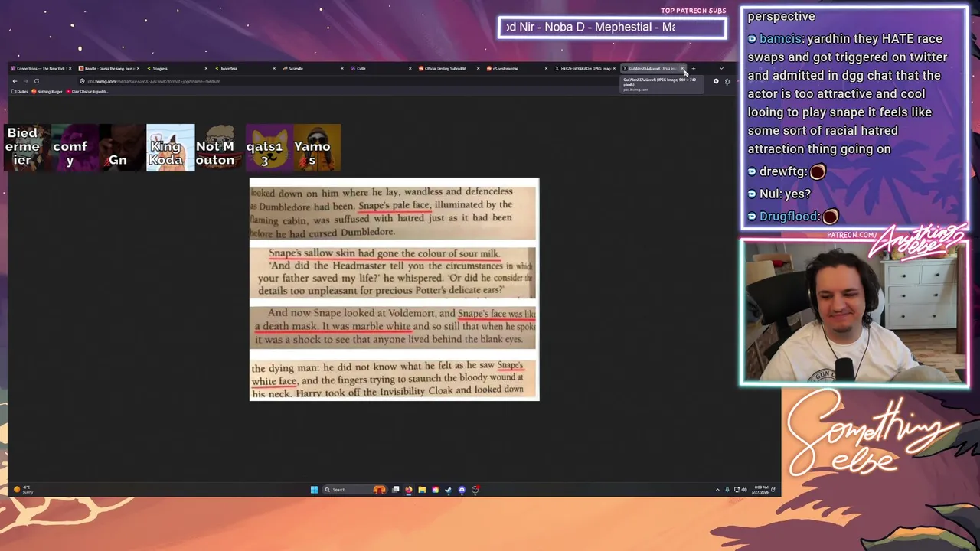The width and height of the screenshot is (980, 551).
Task: Click chat username drewftg
Action: pos(782,171)
